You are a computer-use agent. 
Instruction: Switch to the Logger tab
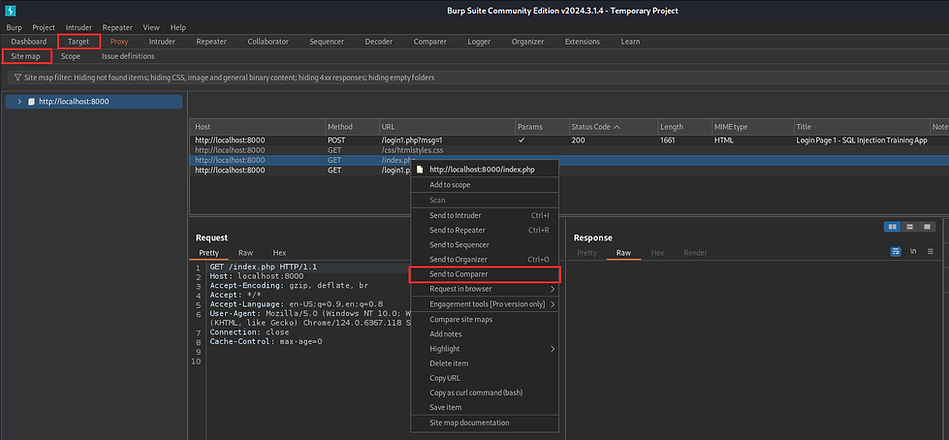pyautogui.click(x=479, y=42)
